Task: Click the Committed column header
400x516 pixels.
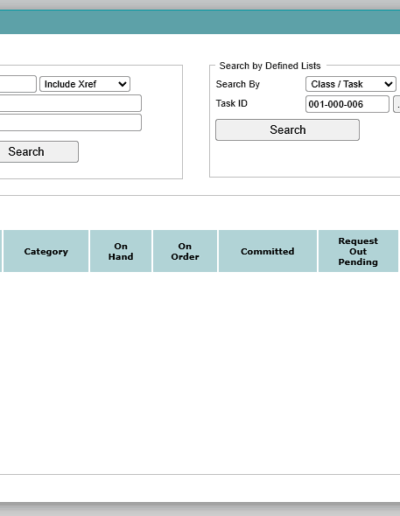Action: click(268, 251)
